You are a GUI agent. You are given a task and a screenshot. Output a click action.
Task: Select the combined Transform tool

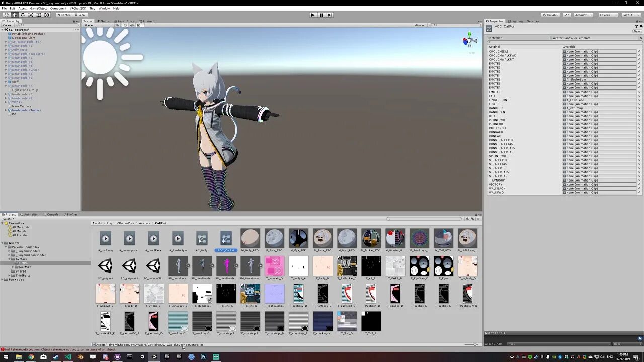click(47, 15)
